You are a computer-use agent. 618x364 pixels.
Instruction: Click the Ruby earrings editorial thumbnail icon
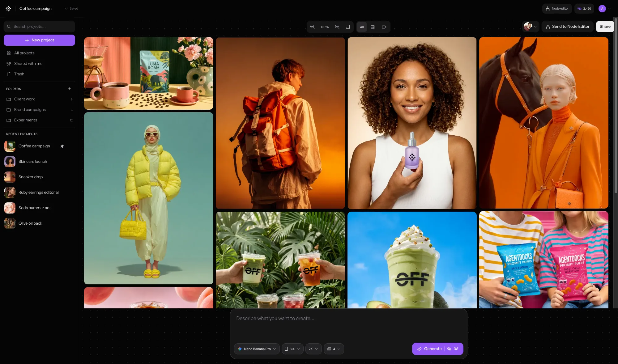point(10,193)
